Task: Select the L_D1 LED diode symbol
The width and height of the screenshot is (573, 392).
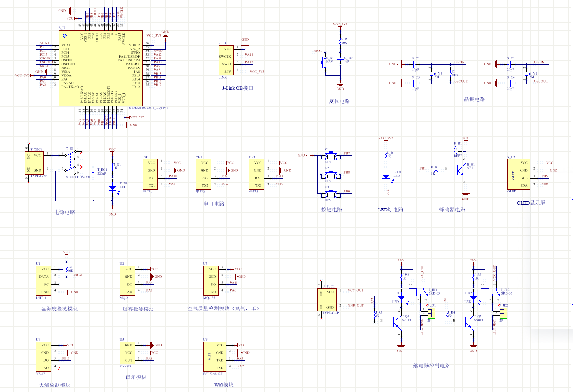Action: click(x=386, y=176)
